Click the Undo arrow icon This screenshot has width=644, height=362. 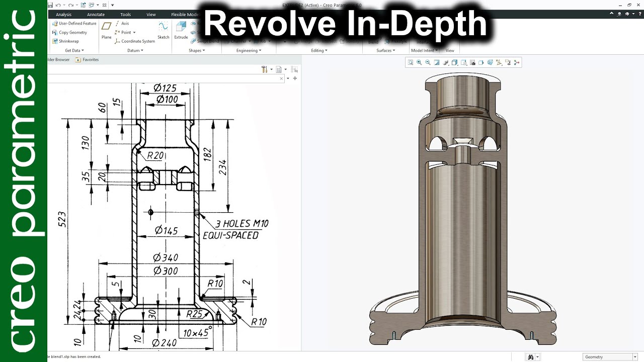tap(58, 5)
